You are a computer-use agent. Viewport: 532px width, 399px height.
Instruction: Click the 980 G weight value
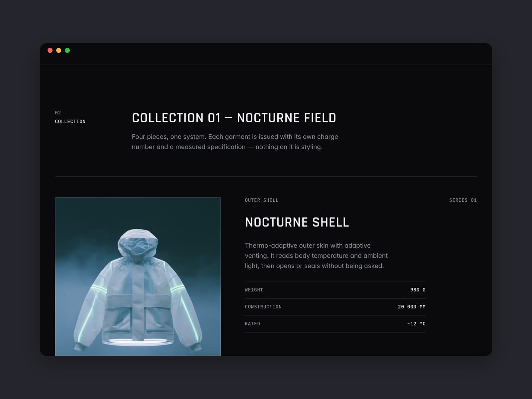[418, 290]
